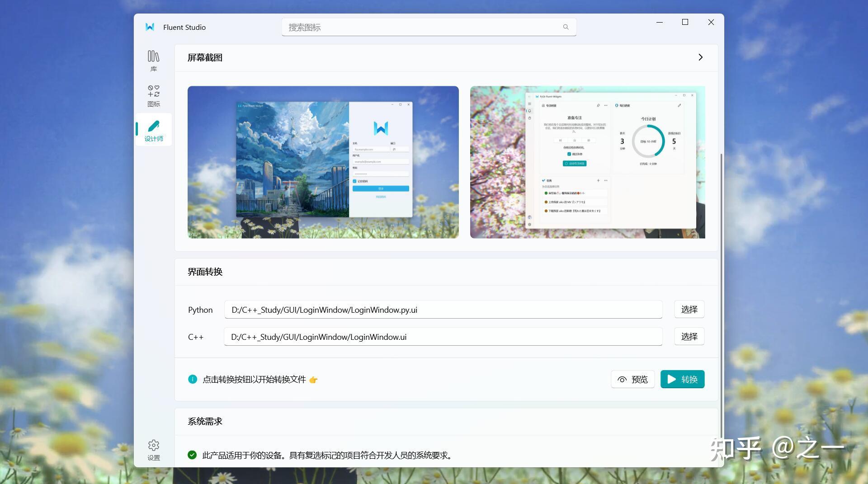Click the magnifier icon in search bar
Screen dimensions: 868x484
coord(566,27)
